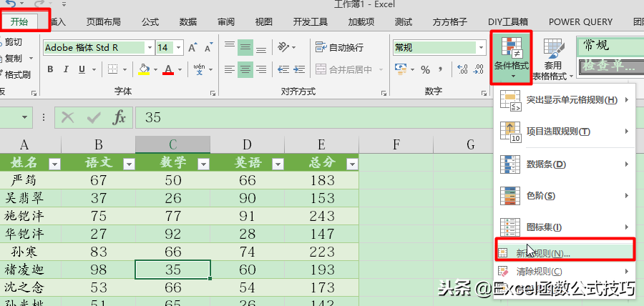Open the 姓名 column filter dropdown
This screenshot has width=644, height=306.
click(x=54, y=164)
